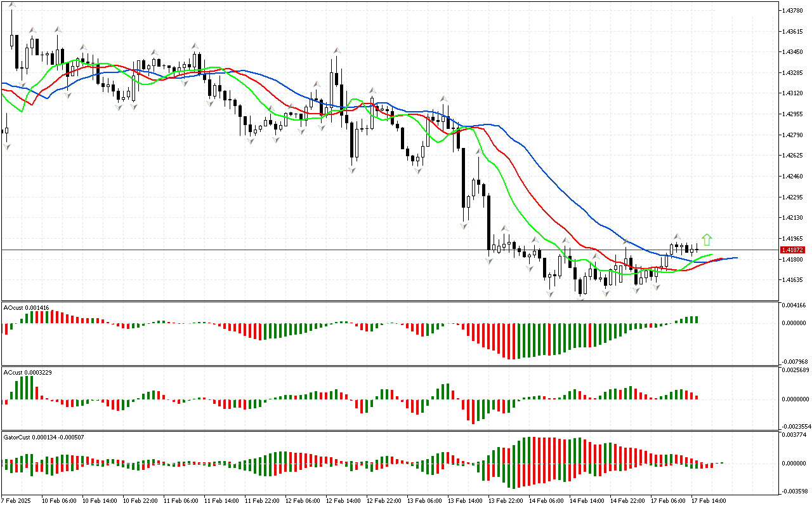Click the 7 Feb 2025 date label

[17, 501]
